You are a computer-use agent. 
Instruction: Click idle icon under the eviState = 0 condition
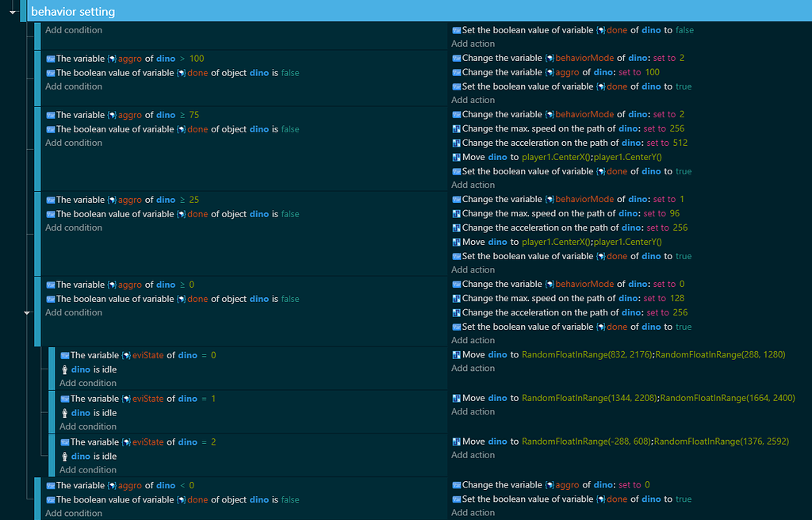pos(65,369)
